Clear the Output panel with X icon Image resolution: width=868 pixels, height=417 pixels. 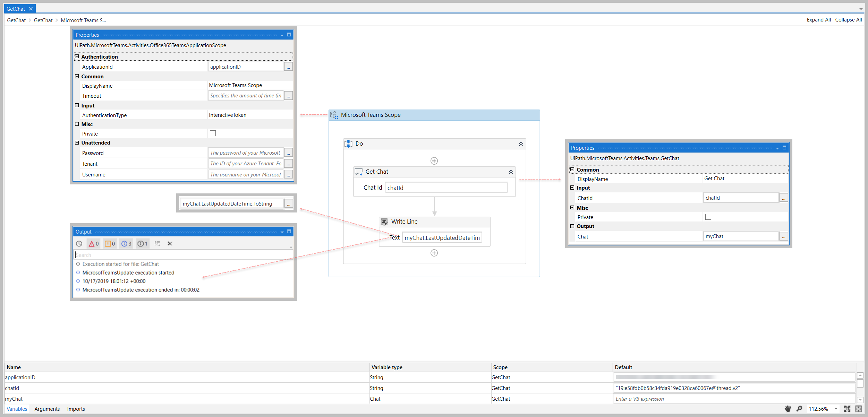(170, 244)
